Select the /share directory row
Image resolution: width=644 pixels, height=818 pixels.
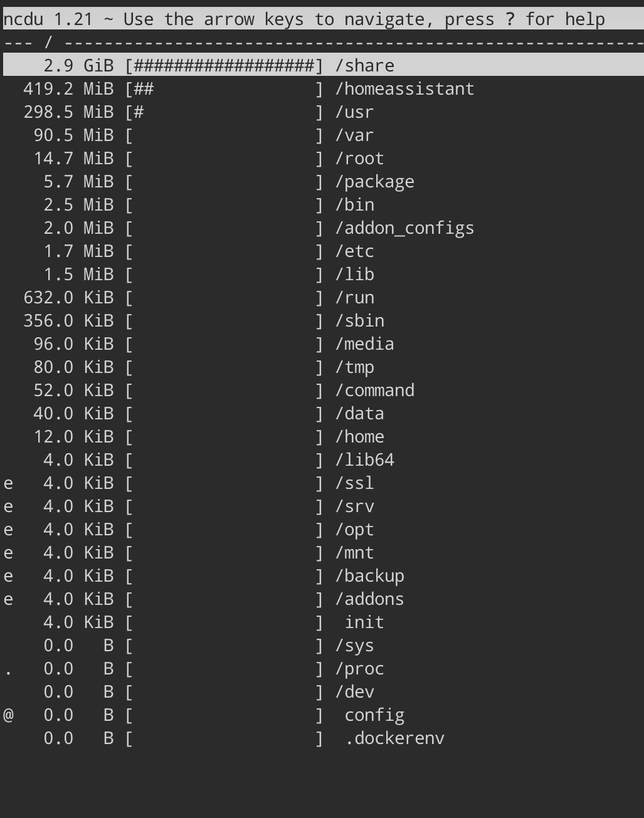click(x=364, y=66)
